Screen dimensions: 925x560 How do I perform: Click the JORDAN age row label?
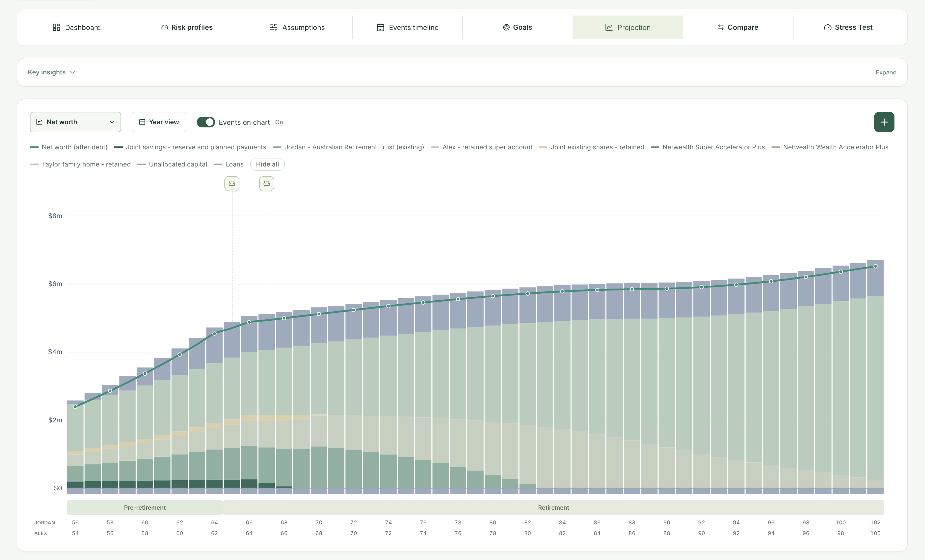tap(45, 523)
